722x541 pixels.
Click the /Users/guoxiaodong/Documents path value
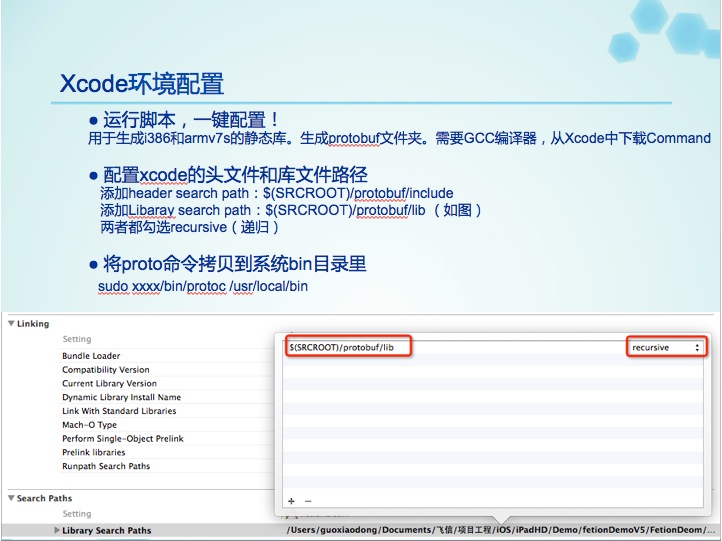point(501,530)
